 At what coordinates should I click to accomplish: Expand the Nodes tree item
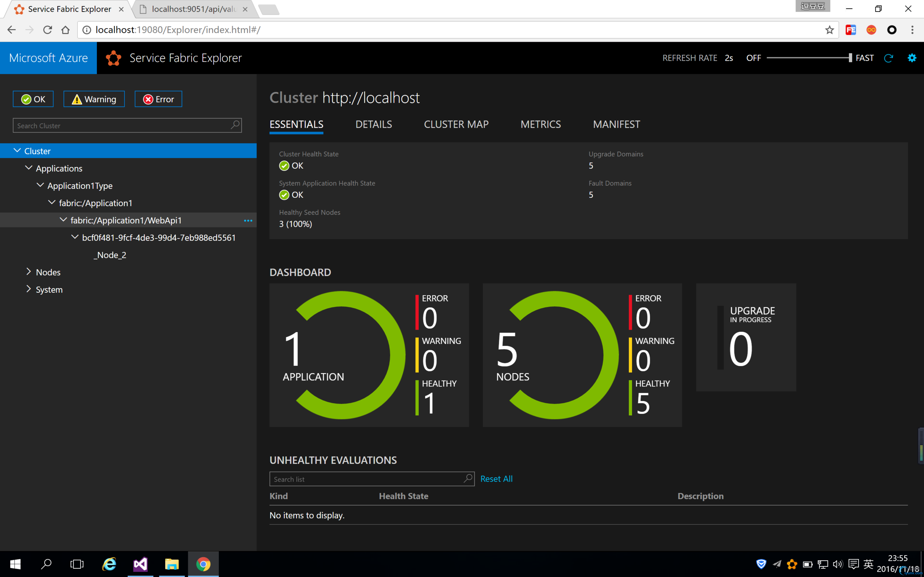click(x=29, y=272)
